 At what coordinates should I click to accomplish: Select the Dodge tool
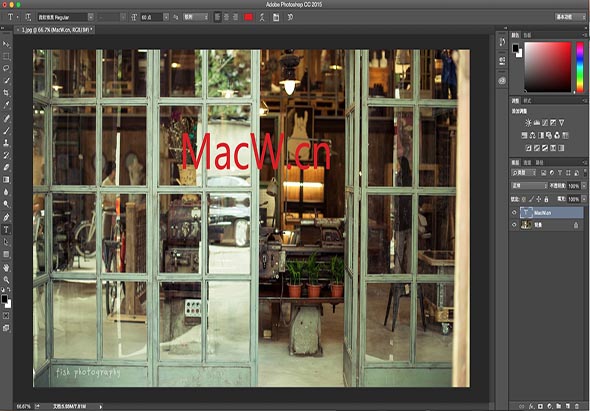click(6, 204)
